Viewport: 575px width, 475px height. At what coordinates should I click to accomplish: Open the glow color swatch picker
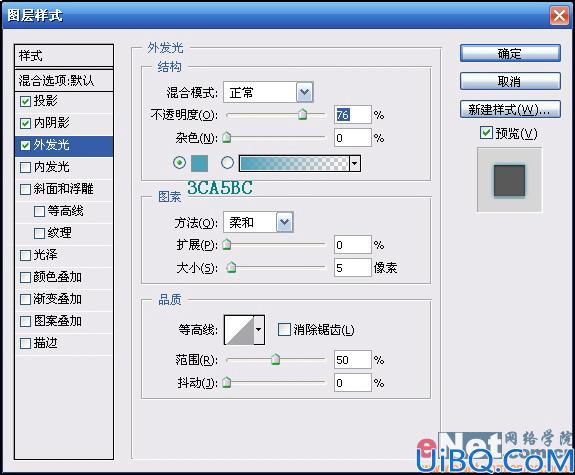tap(199, 163)
